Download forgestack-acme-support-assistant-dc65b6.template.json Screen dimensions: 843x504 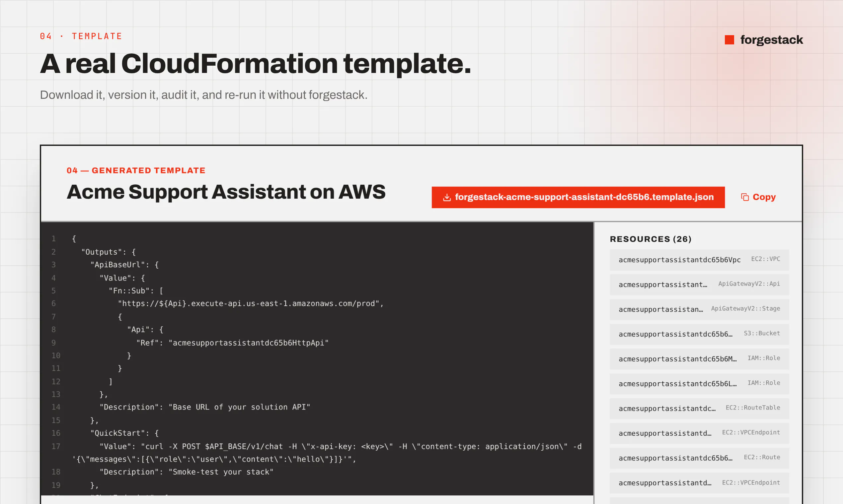pos(578,197)
